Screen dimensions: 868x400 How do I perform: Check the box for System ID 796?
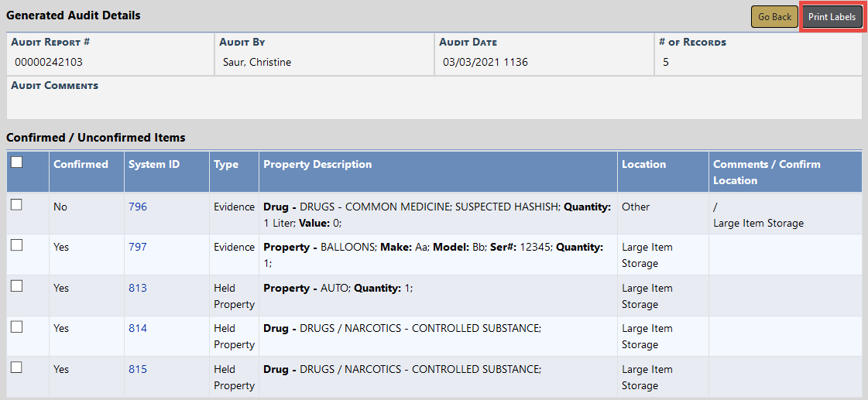[x=16, y=205]
